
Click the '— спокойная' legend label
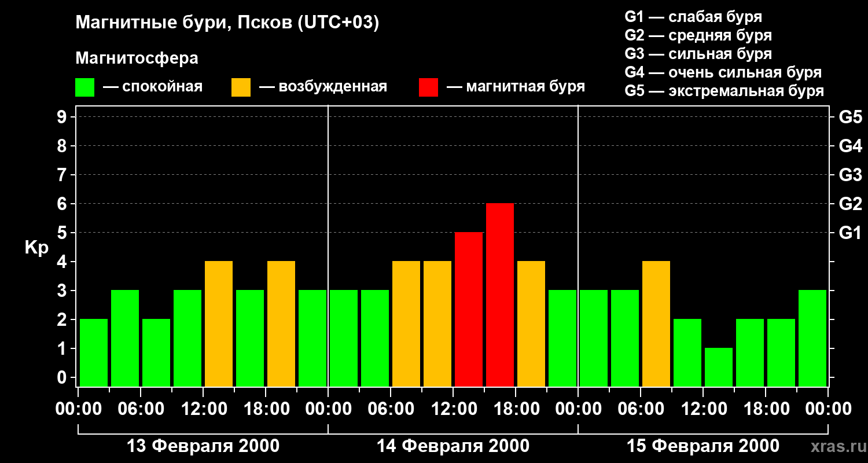coord(153,87)
